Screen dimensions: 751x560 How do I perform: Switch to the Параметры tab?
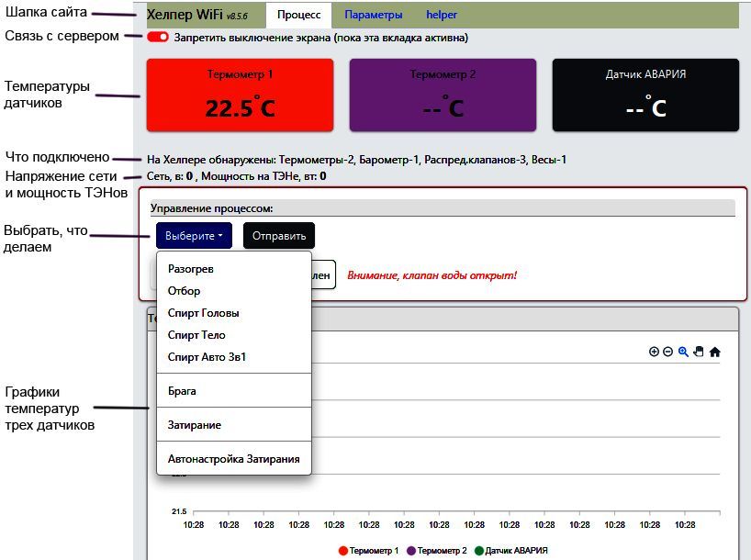(x=373, y=15)
